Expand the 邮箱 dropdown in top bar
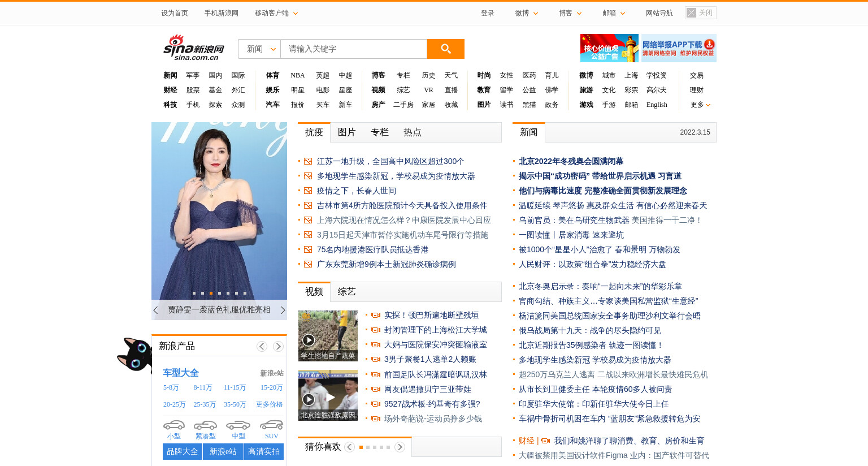The image size is (868, 466). pyautogui.click(x=614, y=13)
